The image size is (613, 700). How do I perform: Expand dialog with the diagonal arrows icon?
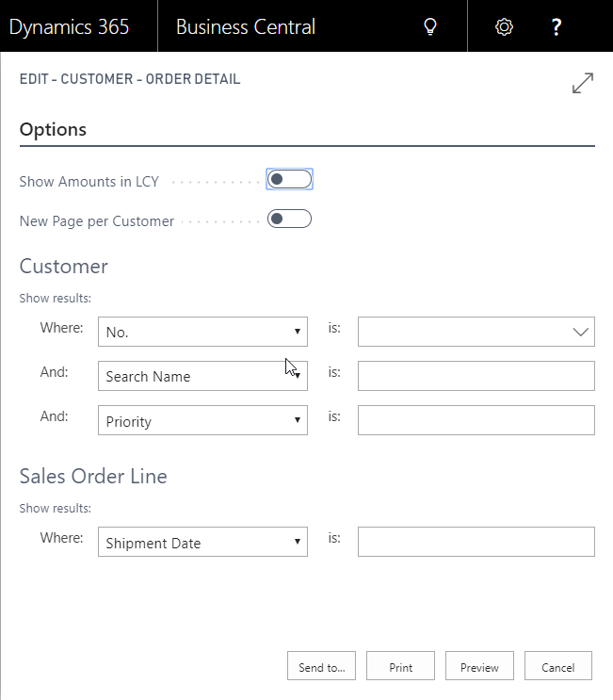(x=583, y=83)
